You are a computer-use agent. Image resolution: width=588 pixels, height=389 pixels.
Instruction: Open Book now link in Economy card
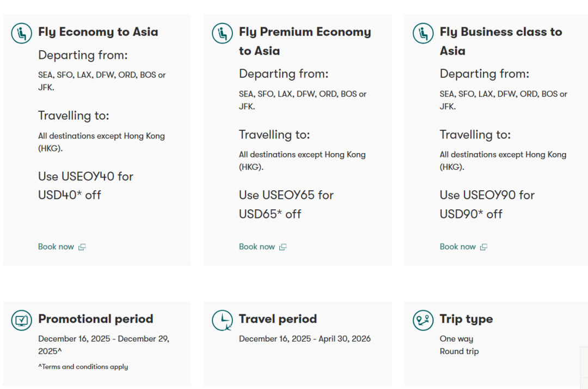coord(56,247)
